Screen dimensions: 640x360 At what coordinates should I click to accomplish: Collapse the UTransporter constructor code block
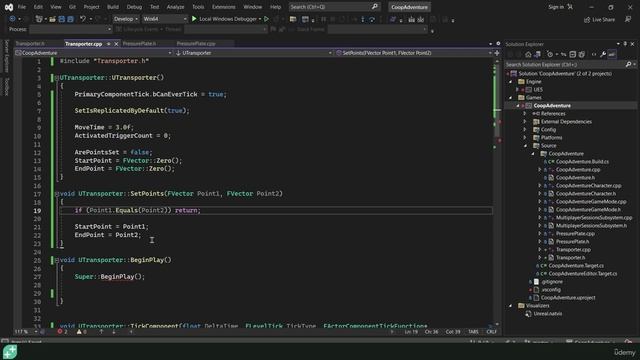(57, 78)
